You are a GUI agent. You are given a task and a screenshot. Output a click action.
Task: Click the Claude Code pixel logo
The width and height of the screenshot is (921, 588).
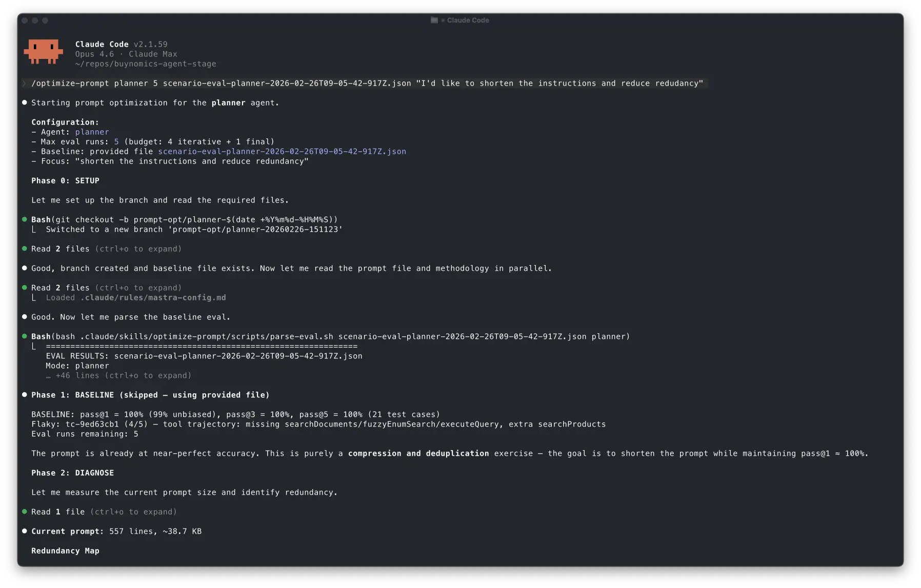pos(44,52)
